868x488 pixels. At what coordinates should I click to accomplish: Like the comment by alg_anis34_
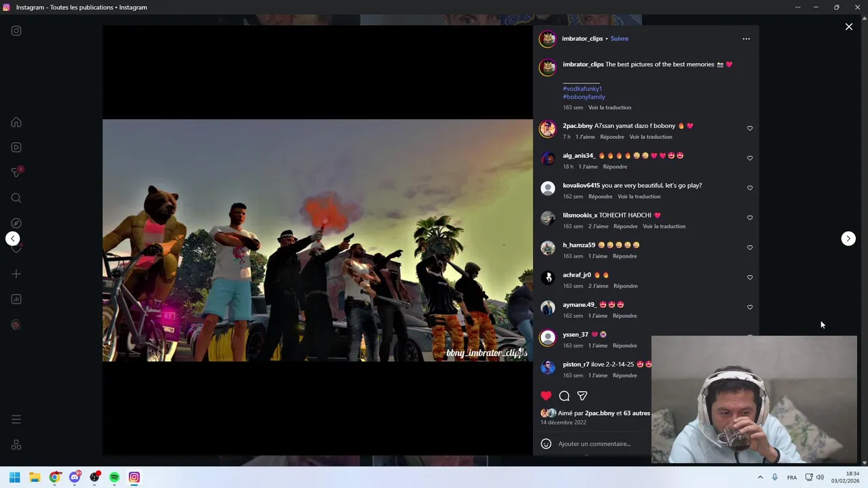[x=750, y=158]
